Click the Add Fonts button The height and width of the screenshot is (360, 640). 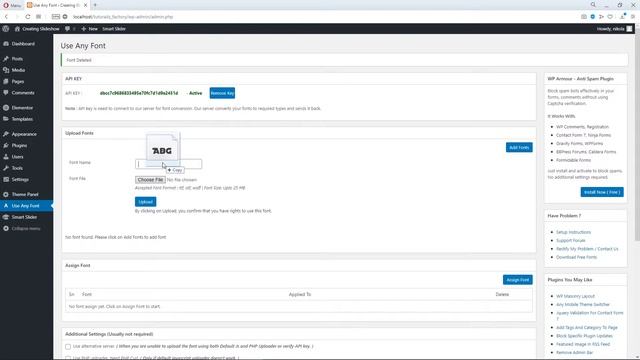[x=519, y=147]
